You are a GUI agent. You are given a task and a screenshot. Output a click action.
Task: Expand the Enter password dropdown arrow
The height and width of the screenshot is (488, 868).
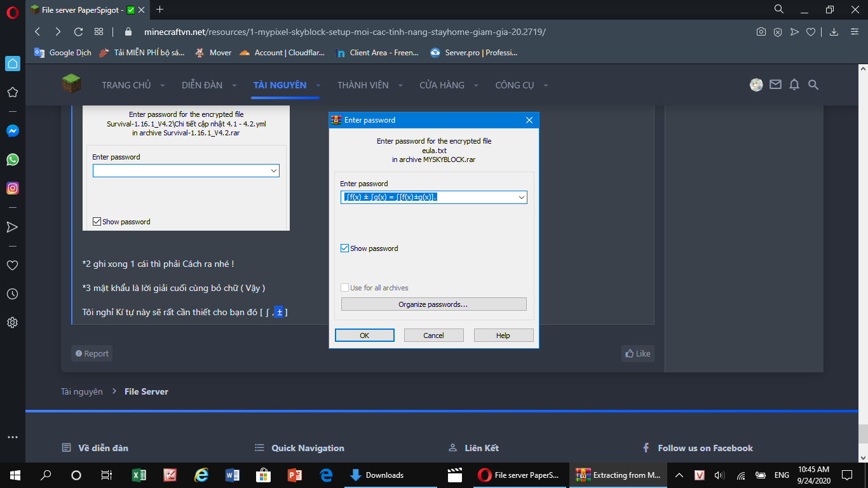(x=521, y=198)
